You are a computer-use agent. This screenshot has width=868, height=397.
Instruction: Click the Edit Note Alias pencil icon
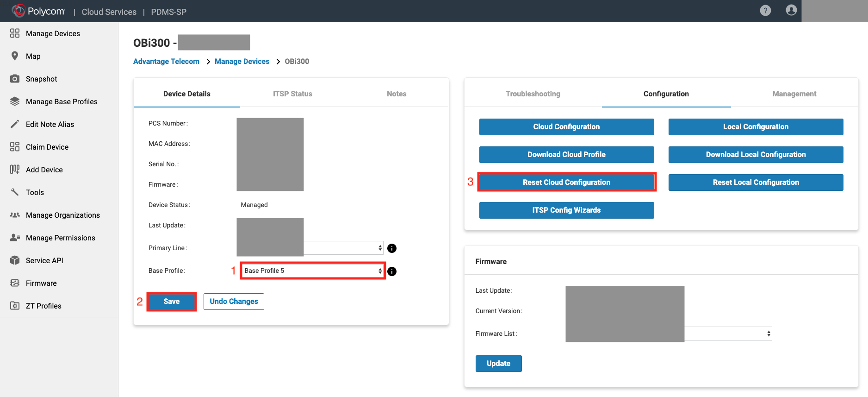[x=15, y=124]
